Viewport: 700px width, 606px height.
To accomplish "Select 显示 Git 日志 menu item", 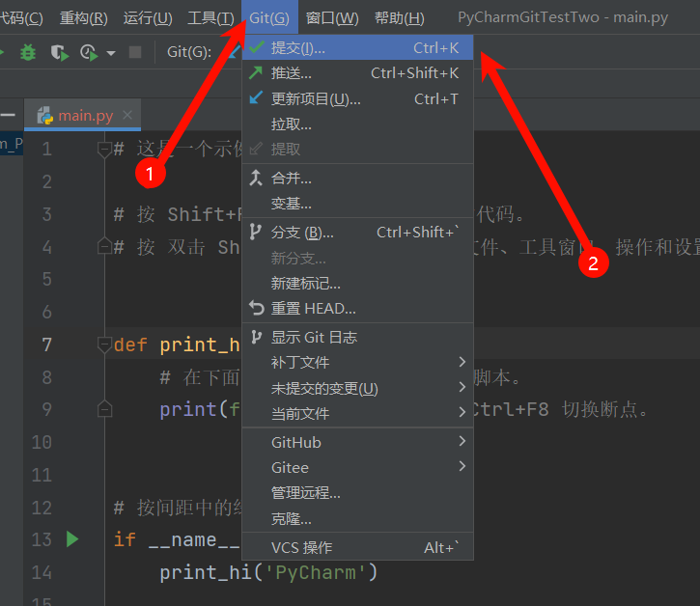I will pyautogui.click(x=357, y=338).
